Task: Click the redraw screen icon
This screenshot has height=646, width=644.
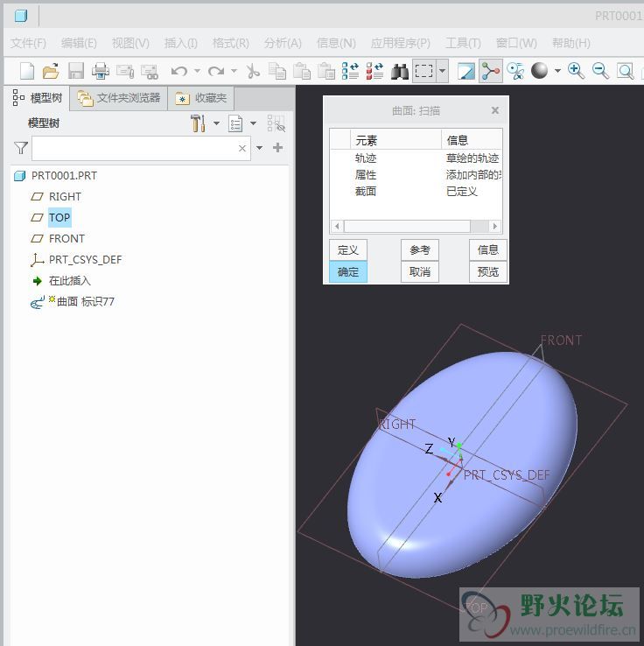Action: pyautogui.click(x=466, y=71)
